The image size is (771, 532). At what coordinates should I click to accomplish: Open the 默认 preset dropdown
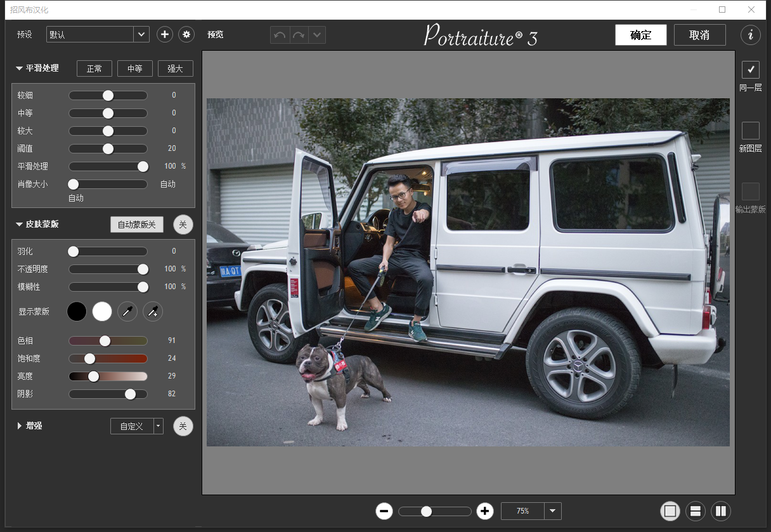pos(141,35)
